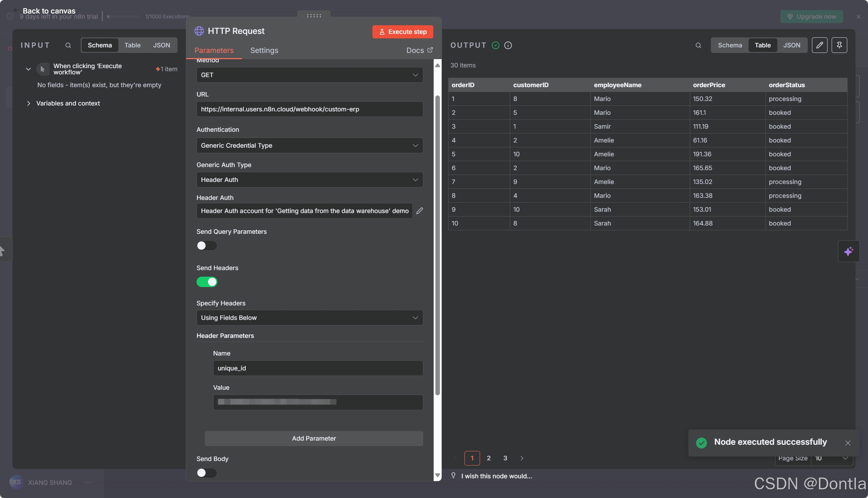This screenshot has width=868, height=498.
Task: Click the current output page 1 button
Action: pos(472,458)
